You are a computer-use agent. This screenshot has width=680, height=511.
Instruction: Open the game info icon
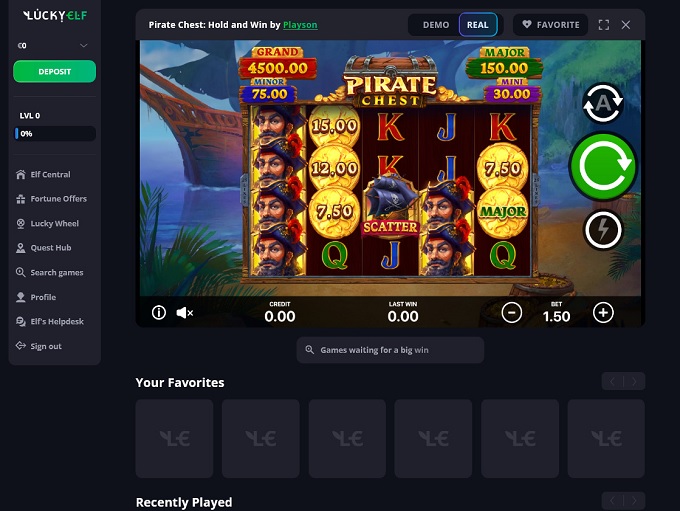(x=159, y=312)
